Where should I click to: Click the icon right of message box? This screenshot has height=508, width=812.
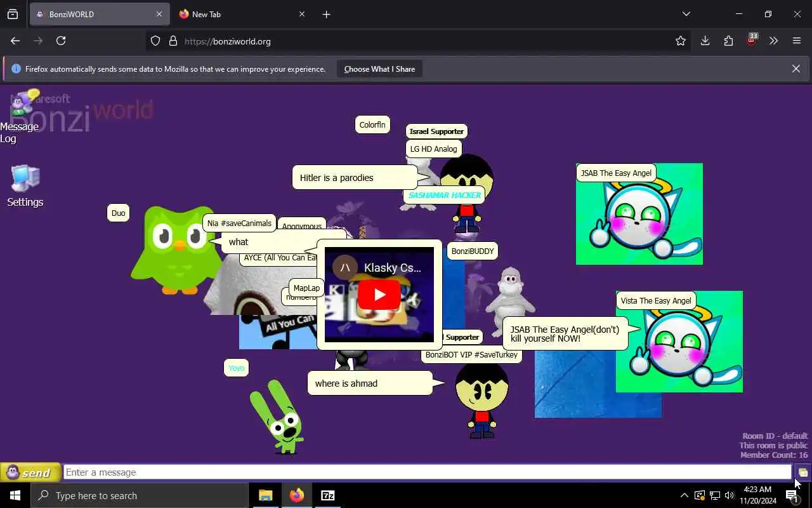coord(802,472)
